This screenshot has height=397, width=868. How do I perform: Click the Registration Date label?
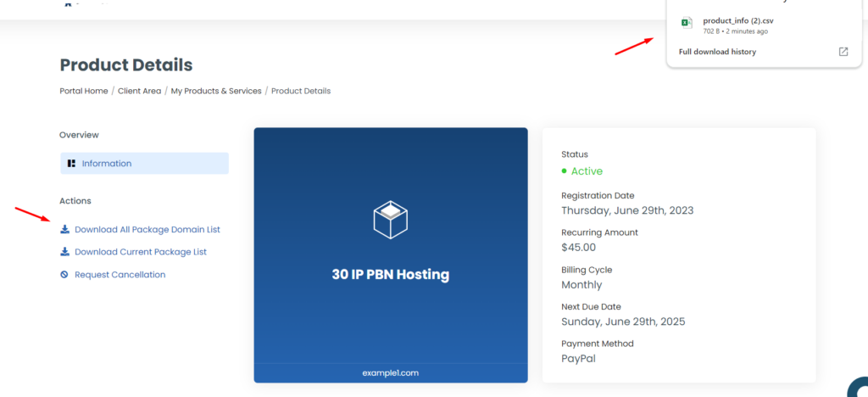pos(598,195)
